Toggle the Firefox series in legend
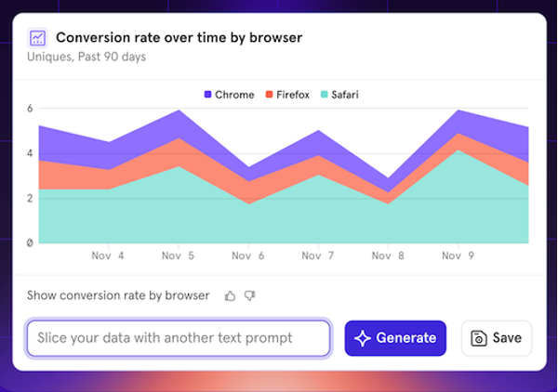The height and width of the screenshot is (392, 558). [x=288, y=95]
